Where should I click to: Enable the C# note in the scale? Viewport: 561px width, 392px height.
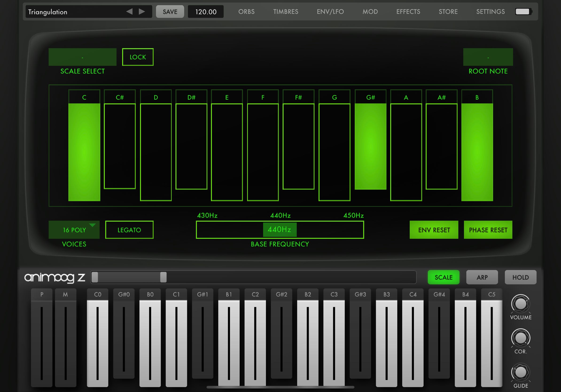120,139
